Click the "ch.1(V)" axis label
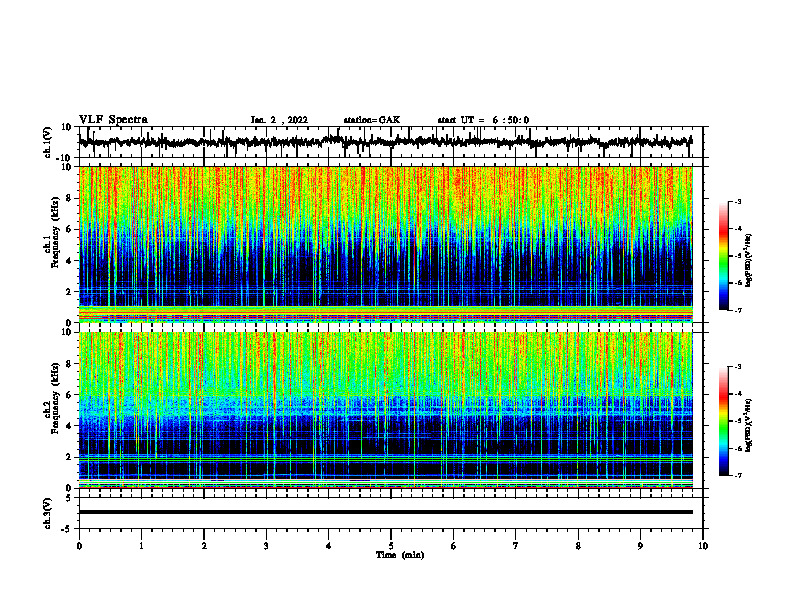This screenshot has height=612, width=792. coord(48,142)
